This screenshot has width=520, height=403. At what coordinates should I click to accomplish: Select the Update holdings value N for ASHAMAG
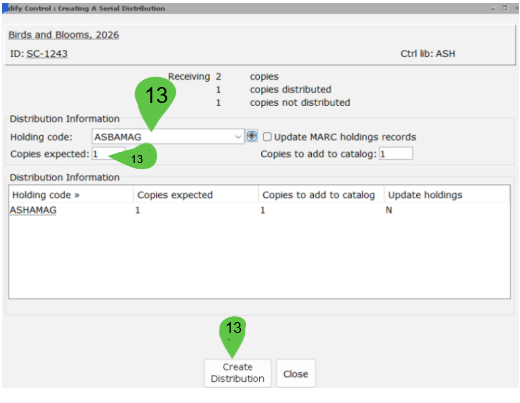389,210
